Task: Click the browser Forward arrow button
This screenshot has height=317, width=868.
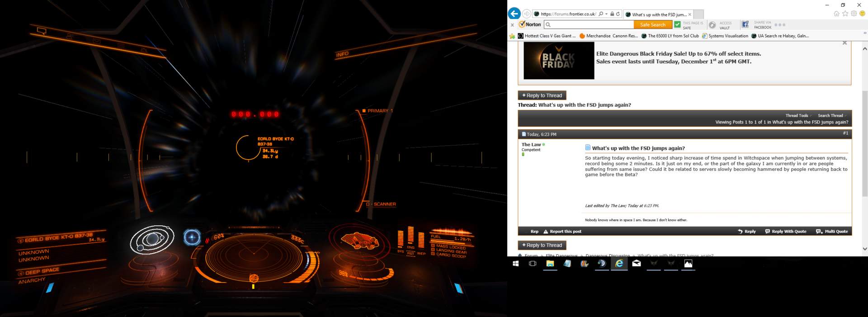Action: click(527, 14)
